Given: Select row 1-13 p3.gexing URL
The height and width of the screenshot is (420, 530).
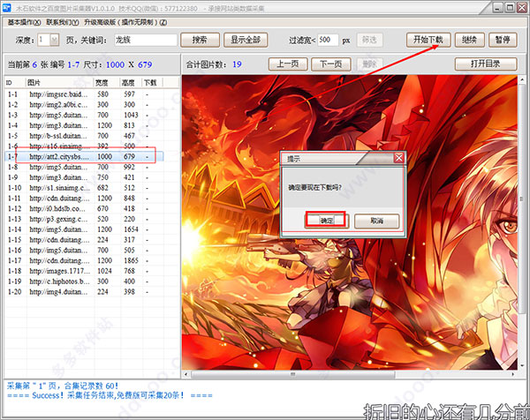Looking at the screenshot, I should click(84, 219).
